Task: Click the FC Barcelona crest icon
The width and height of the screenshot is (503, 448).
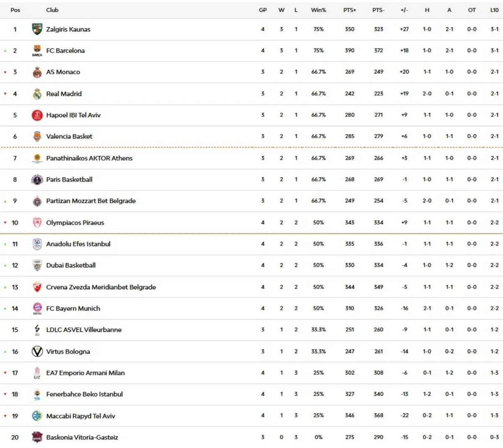Action: (x=37, y=51)
